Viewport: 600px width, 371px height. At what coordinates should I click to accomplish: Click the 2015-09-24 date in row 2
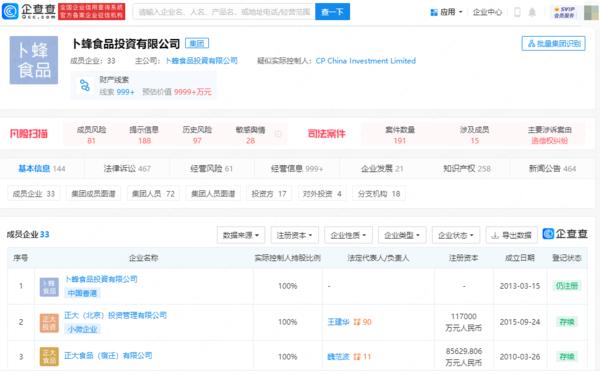click(x=520, y=322)
